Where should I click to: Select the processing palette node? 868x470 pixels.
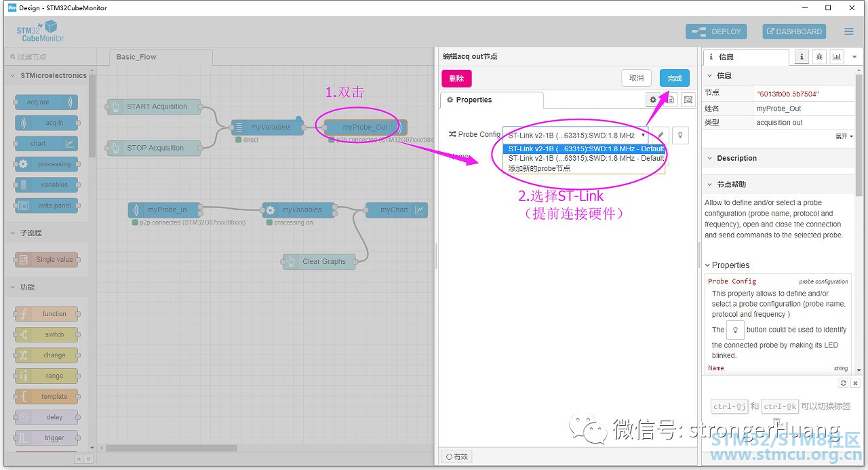[46, 164]
